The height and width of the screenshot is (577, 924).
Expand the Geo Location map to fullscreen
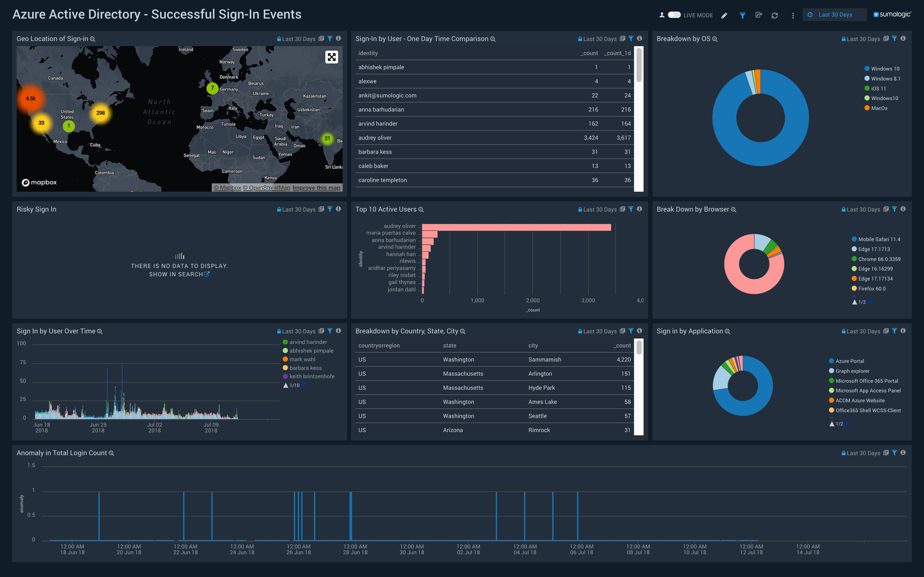[331, 57]
